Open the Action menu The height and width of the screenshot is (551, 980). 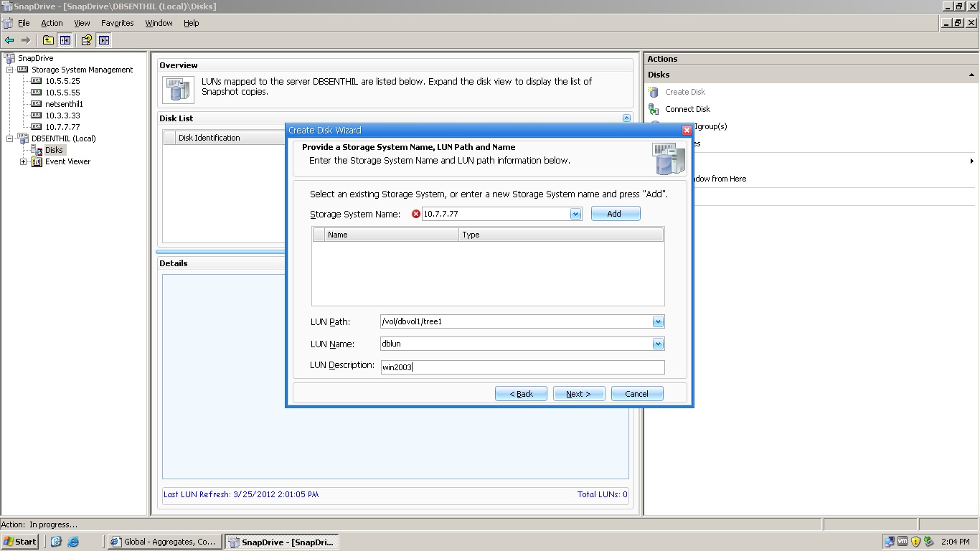tap(52, 23)
